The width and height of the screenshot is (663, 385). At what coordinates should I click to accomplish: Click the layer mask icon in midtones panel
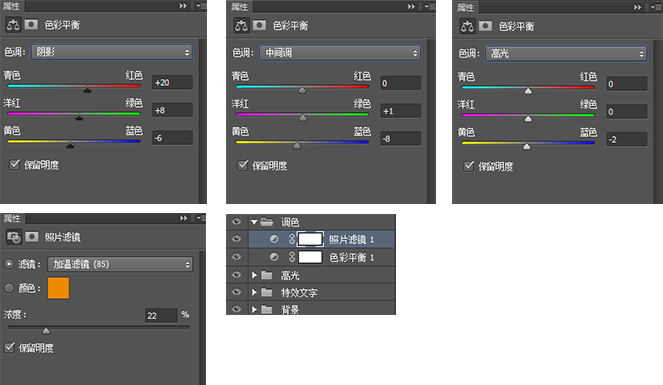pos(259,25)
